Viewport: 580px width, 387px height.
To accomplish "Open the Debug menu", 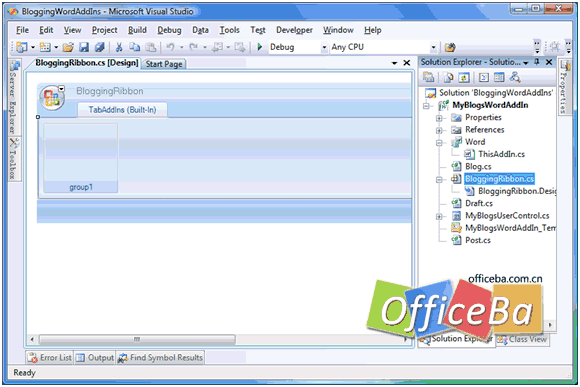I will coord(169,30).
